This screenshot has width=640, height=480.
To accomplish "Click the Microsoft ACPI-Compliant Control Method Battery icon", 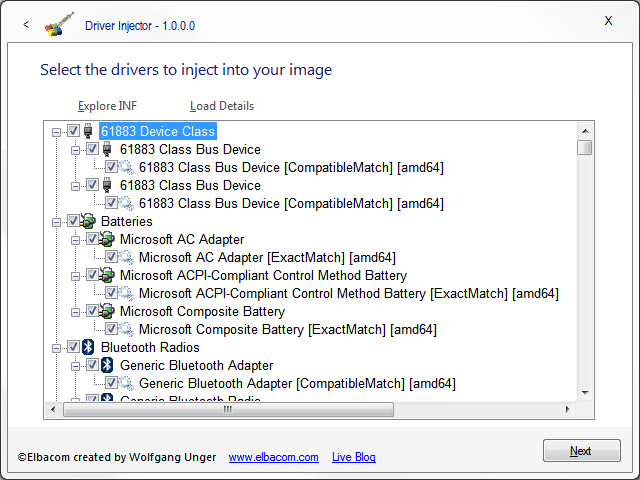I will pyautogui.click(x=107, y=275).
